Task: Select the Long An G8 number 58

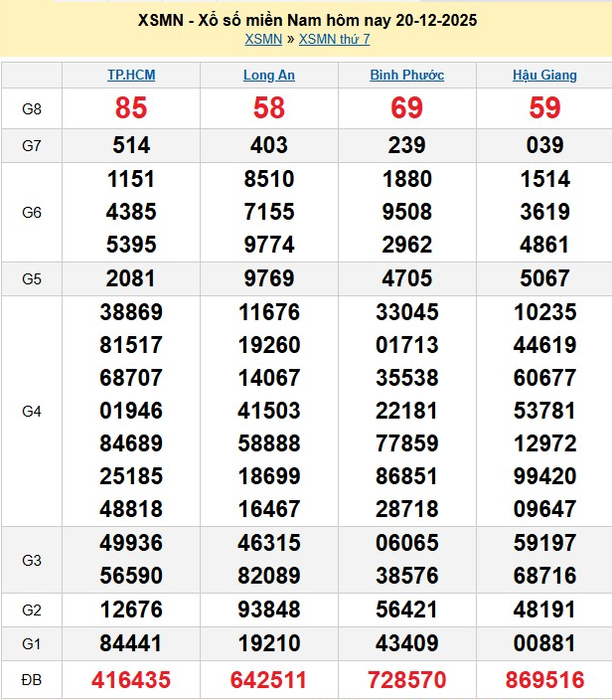Action: coord(269,108)
